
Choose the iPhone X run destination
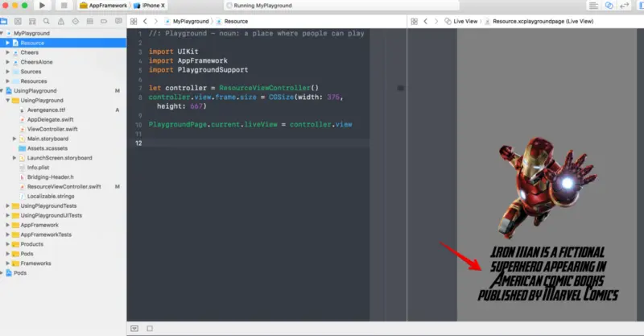tap(150, 6)
